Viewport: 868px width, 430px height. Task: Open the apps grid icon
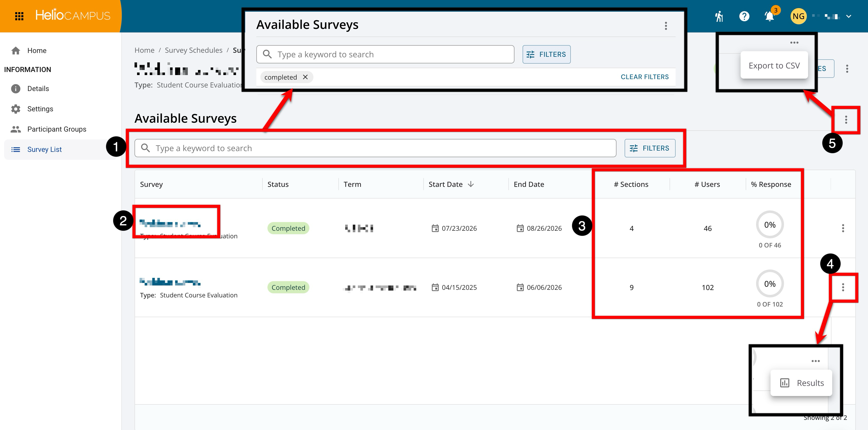[19, 16]
